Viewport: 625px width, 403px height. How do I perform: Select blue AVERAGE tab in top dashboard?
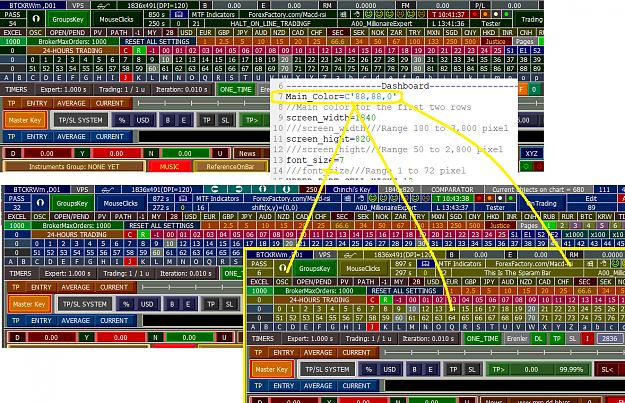(71, 137)
